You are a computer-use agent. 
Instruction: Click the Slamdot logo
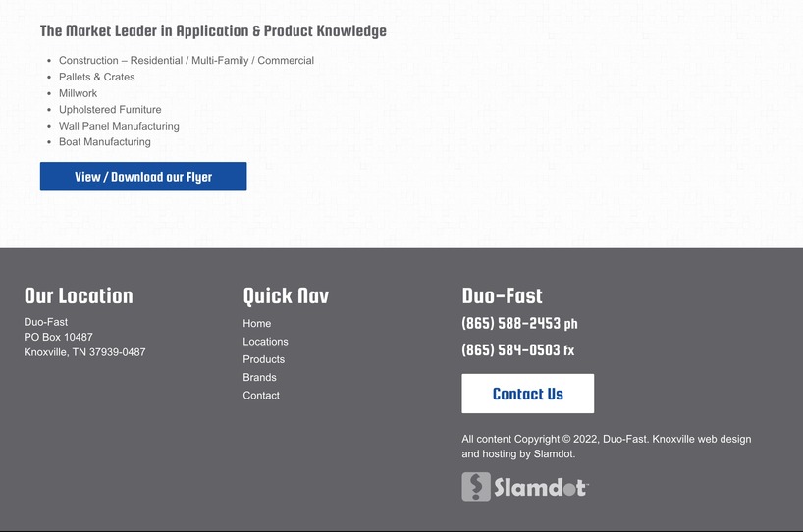click(525, 487)
